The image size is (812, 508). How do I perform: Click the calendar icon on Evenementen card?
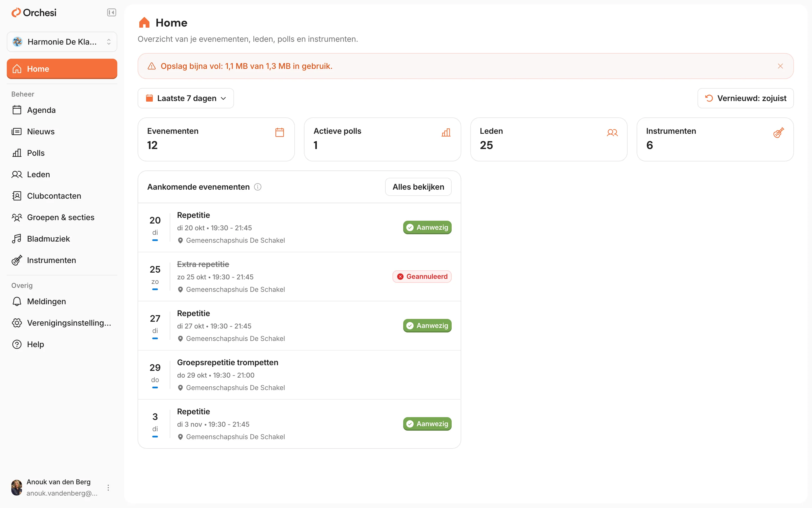(x=279, y=132)
